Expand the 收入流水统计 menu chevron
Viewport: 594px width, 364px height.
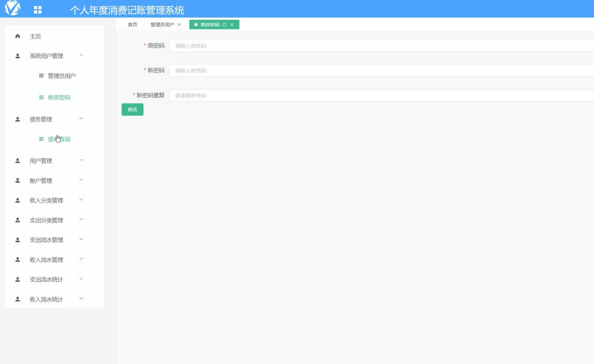(81, 298)
